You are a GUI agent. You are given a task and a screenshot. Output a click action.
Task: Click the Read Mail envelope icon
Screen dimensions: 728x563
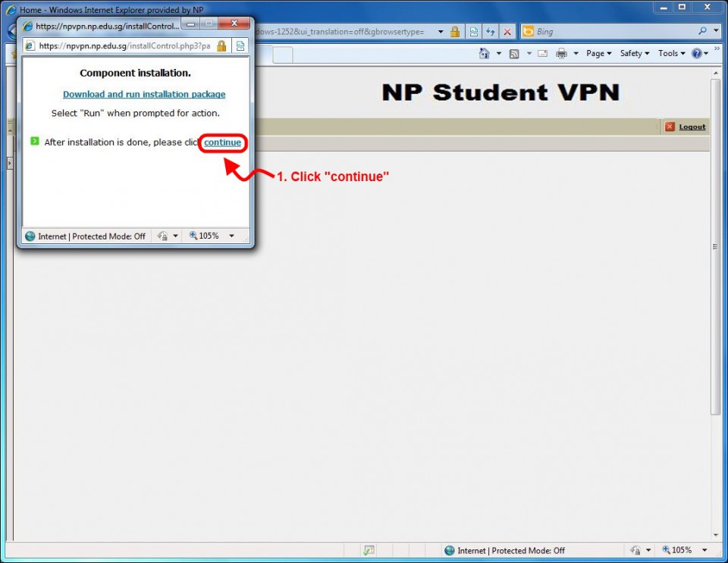543,54
